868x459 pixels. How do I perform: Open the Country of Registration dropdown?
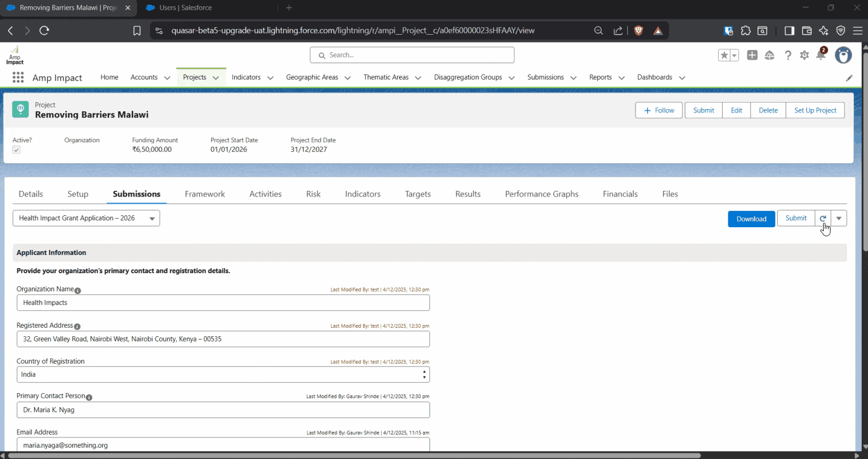click(223, 375)
